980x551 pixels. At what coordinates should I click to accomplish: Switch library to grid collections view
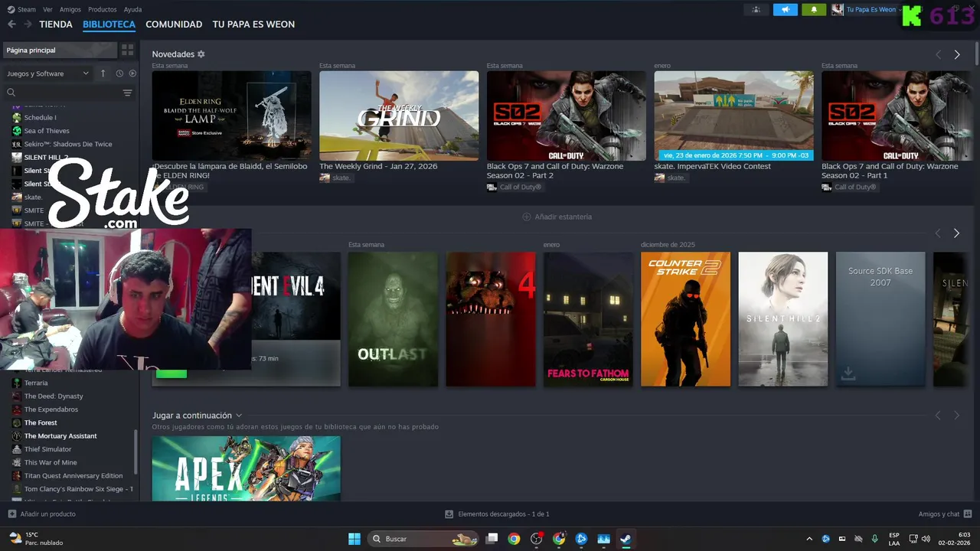coord(127,50)
